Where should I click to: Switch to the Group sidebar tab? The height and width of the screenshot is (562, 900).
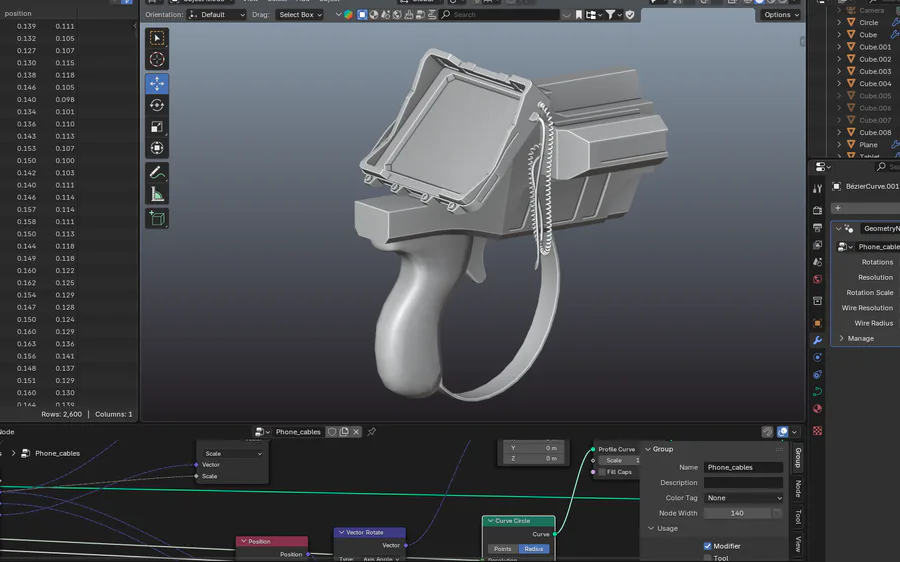click(797, 458)
